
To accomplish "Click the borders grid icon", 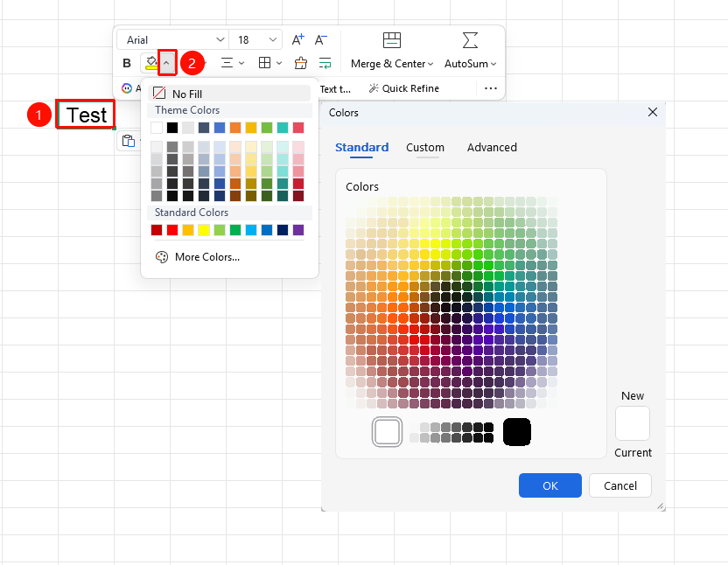I will [264, 63].
